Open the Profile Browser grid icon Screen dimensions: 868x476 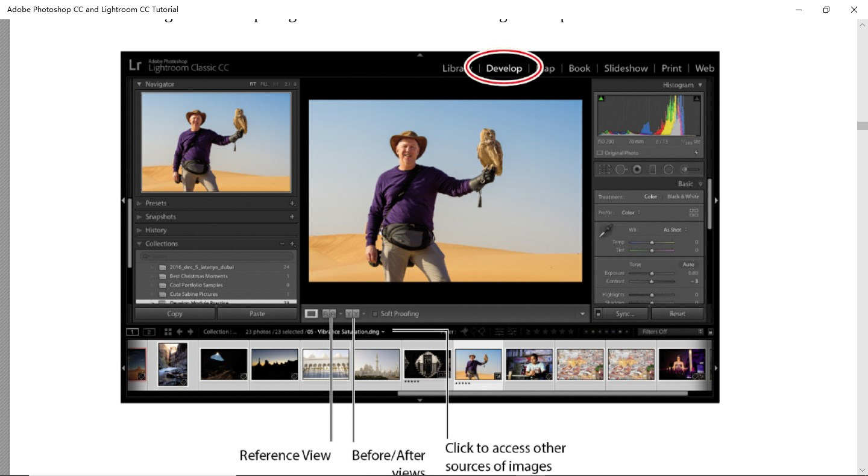[x=694, y=213]
